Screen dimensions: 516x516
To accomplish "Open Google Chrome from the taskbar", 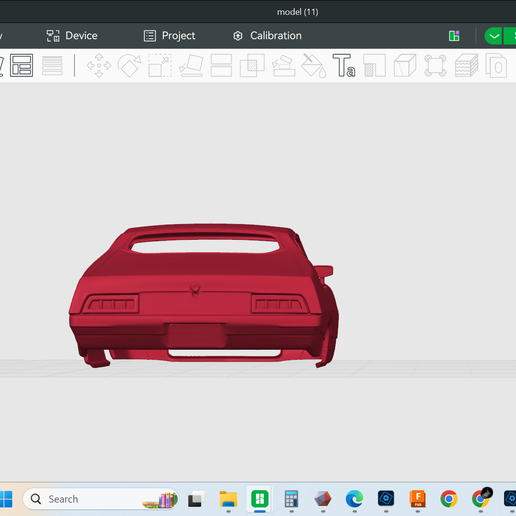I will 449,499.
